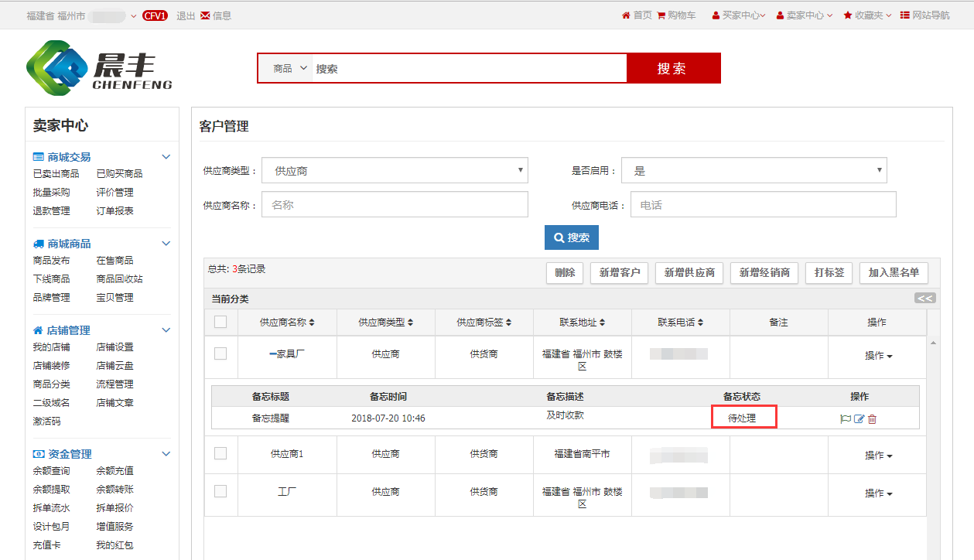Tick the checkbox for 一家具厂 row

pyautogui.click(x=220, y=353)
